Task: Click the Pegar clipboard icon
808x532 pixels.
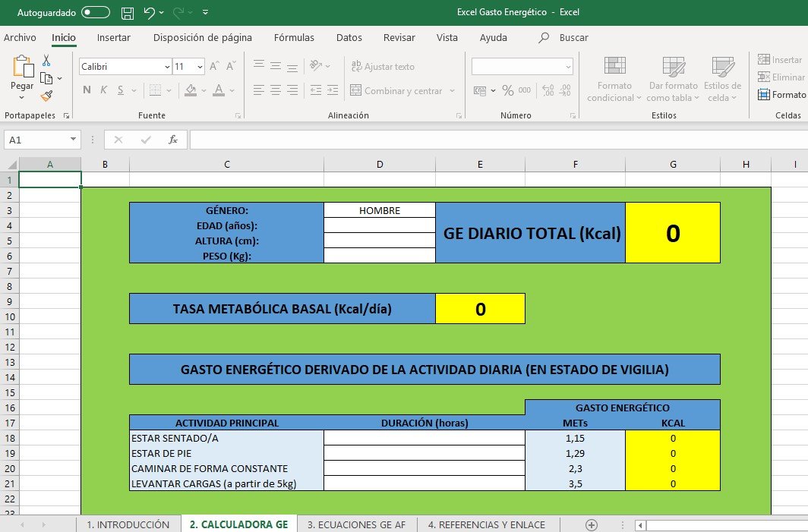Action: pos(22,67)
